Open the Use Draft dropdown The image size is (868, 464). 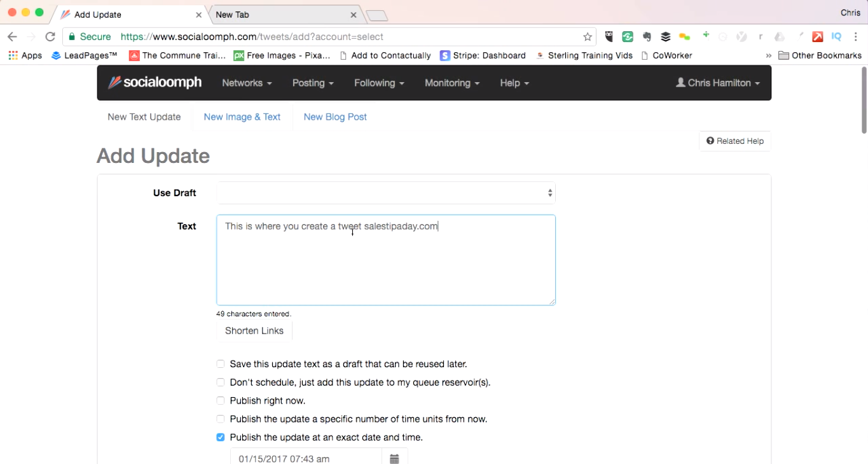(x=385, y=193)
